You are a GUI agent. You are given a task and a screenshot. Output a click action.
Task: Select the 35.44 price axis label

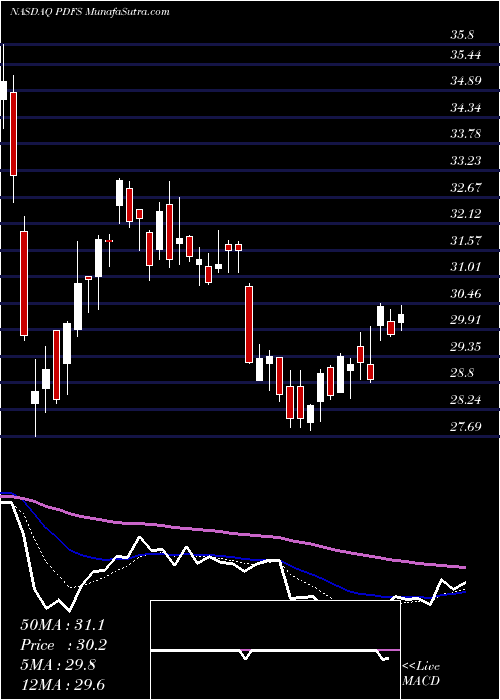pos(466,55)
